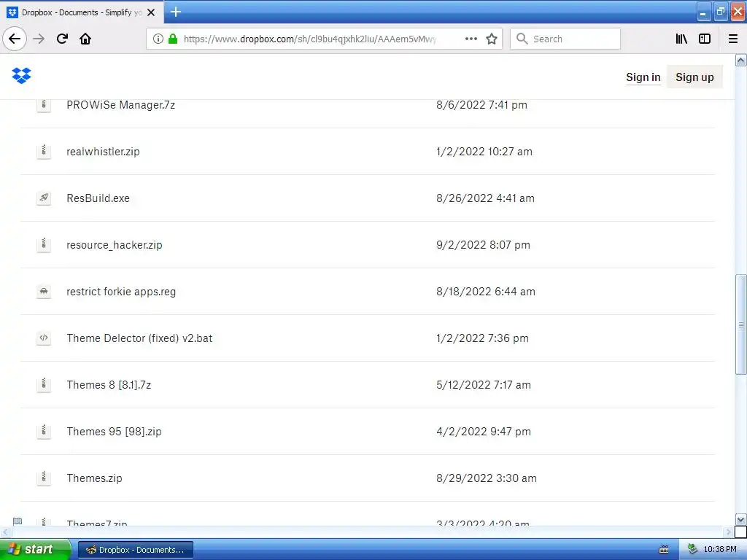The width and height of the screenshot is (747, 560).
Task: Click the horizontal scrollbar left arrow
Action: pos(5,532)
